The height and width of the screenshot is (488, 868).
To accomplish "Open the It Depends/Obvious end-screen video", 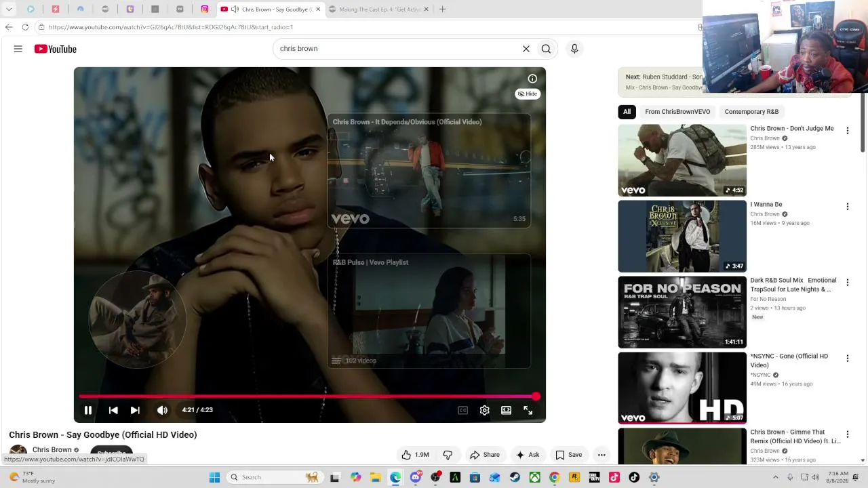I will tap(429, 171).
